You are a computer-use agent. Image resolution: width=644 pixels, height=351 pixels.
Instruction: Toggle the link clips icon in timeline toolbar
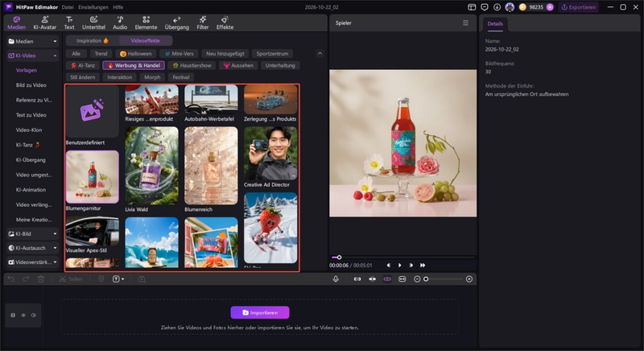click(357, 279)
